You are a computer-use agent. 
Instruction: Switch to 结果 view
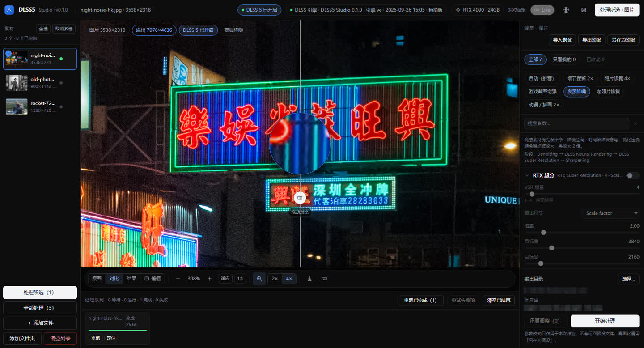131,279
